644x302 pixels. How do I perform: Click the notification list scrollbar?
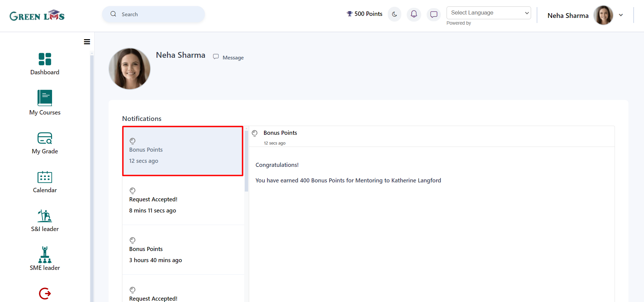pyautogui.click(x=246, y=161)
